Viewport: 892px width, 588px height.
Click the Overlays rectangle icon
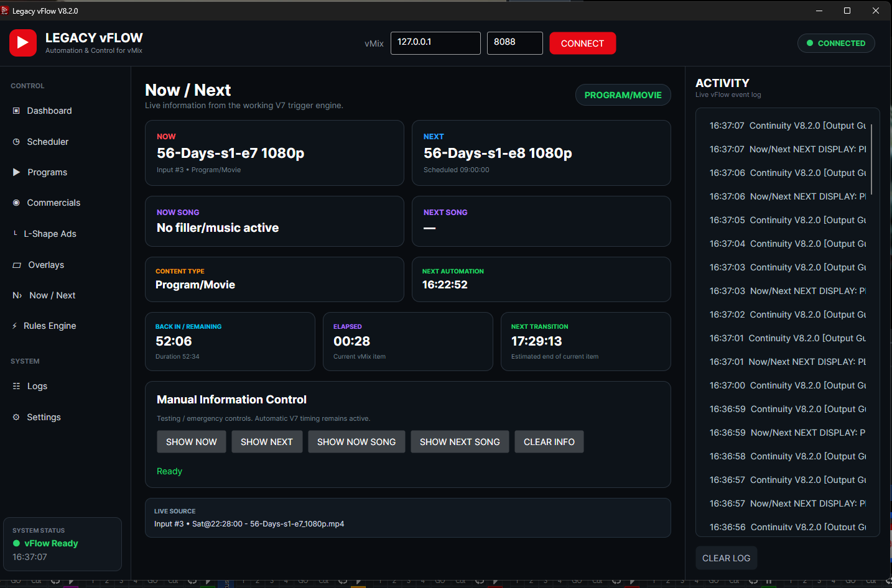tap(17, 265)
